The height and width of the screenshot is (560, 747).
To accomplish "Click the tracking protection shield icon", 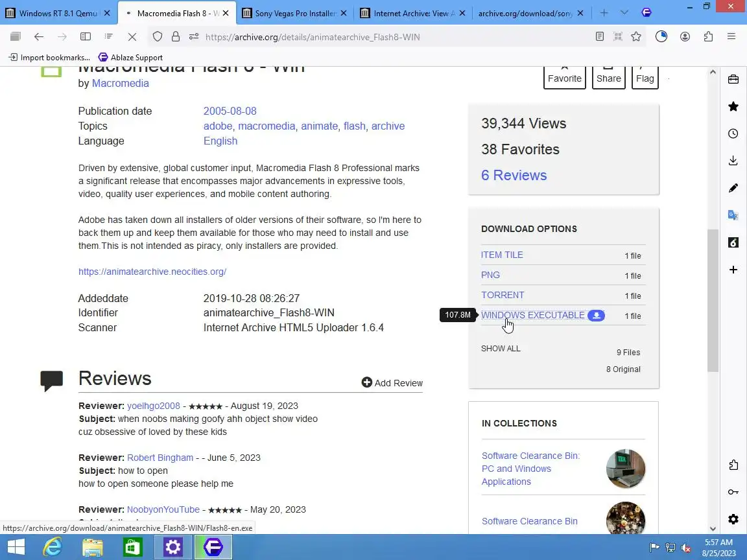I will (x=157, y=37).
